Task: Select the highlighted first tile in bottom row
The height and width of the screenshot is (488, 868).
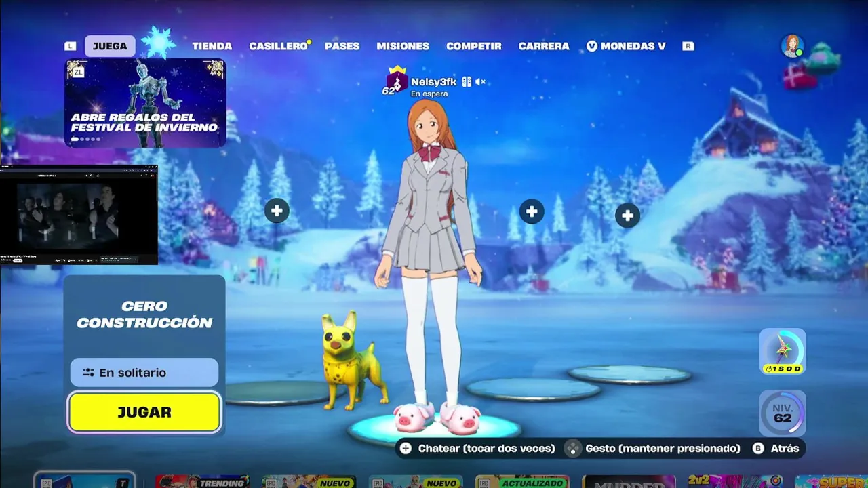Action: [85, 481]
